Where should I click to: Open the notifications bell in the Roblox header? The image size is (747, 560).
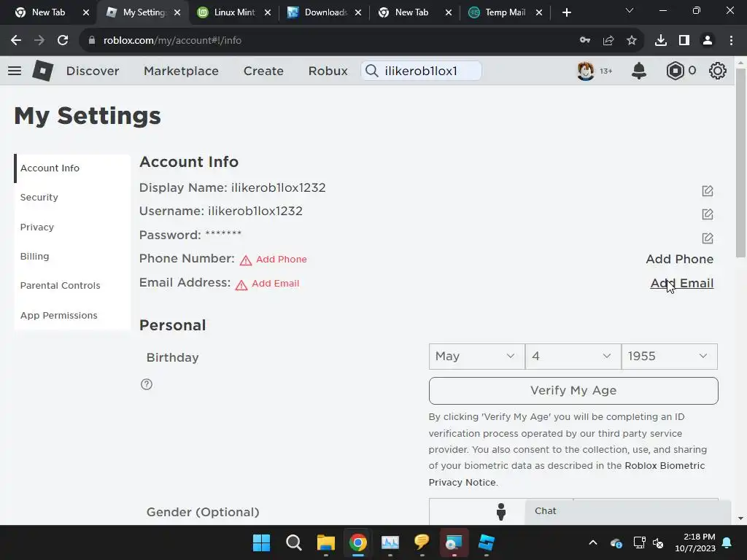[x=639, y=71]
